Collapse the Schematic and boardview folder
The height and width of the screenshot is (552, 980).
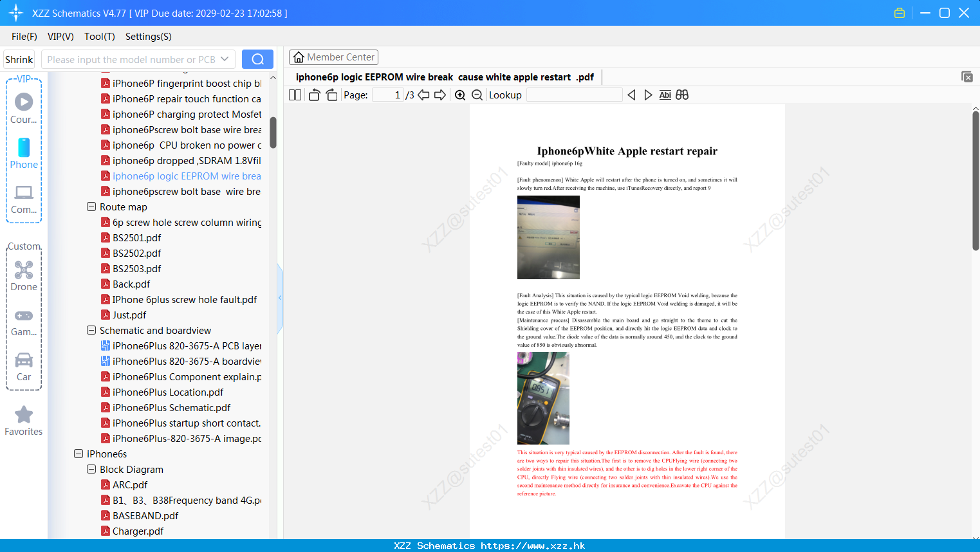[91, 330]
